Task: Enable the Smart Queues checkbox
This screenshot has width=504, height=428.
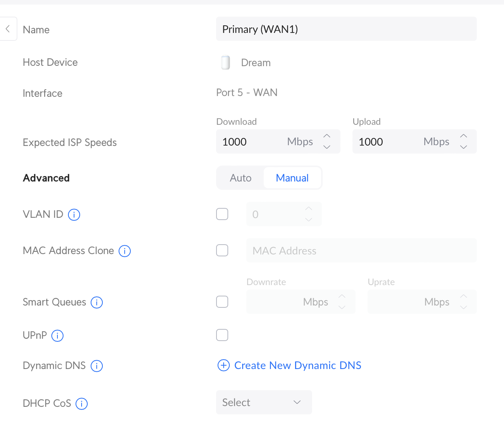Action: click(222, 302)
